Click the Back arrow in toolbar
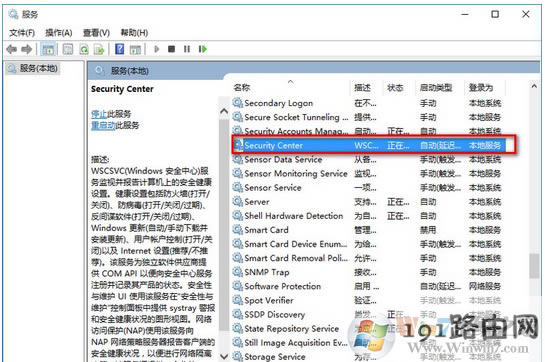Screen dimensions: 545x362 click(x=11, y=49)
